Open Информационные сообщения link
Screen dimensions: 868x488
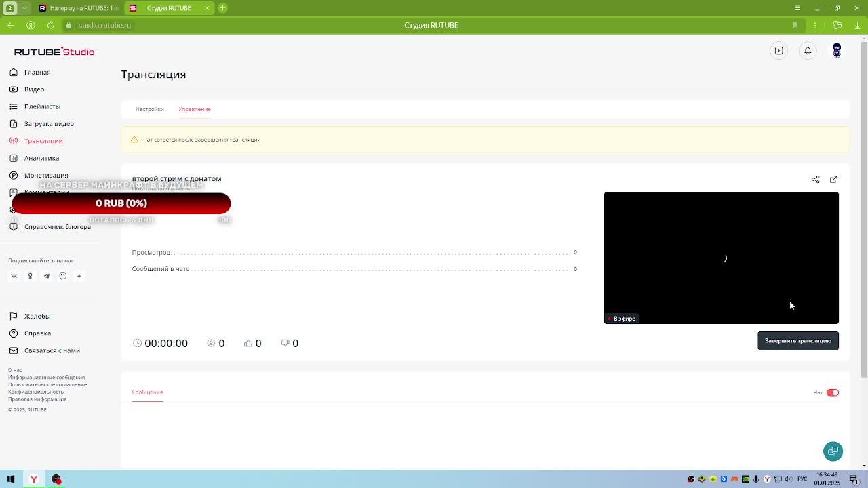46,377
